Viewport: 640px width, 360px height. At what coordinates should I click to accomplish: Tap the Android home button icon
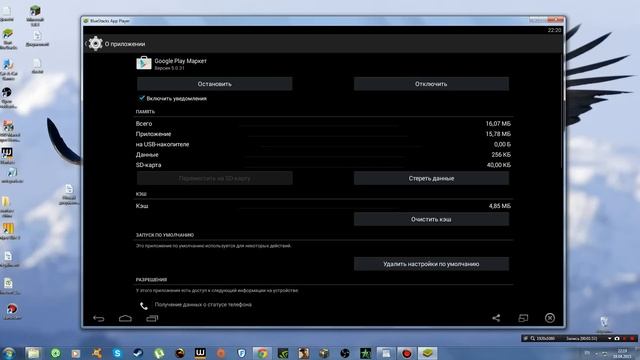[125, 318]
